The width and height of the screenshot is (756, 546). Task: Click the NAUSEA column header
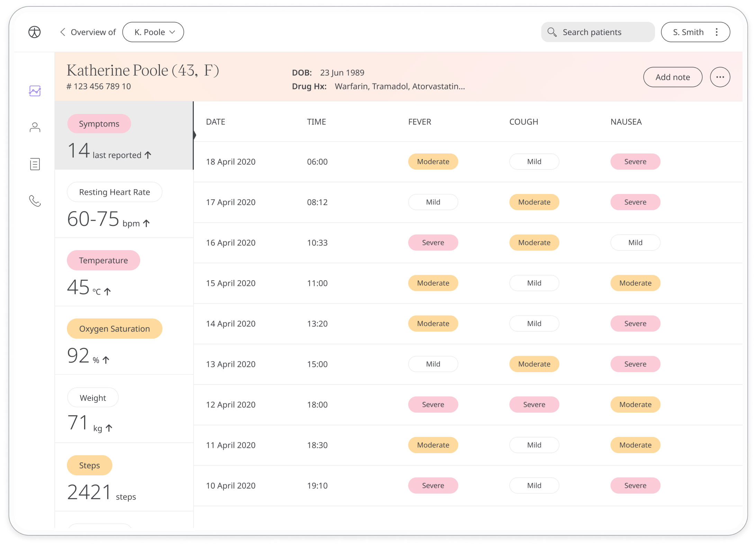(626, 122)
